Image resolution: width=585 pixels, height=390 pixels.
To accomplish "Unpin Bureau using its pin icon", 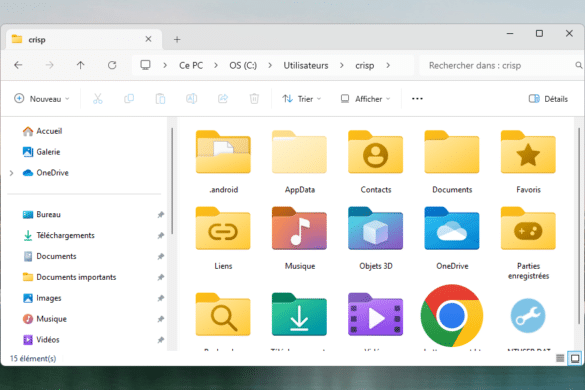I will 160,215.
